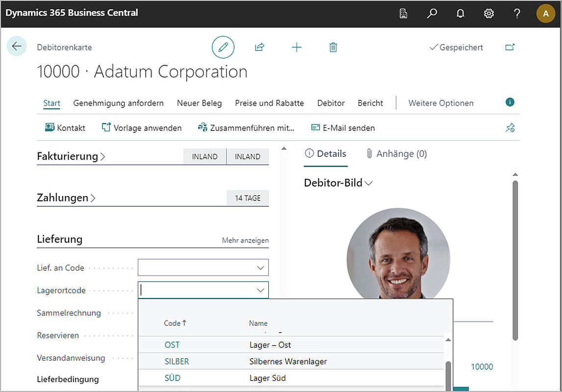Open the record in a new window
Viewport: 562px width, 392px height.
pyautogui.click(x=510, y=47)
